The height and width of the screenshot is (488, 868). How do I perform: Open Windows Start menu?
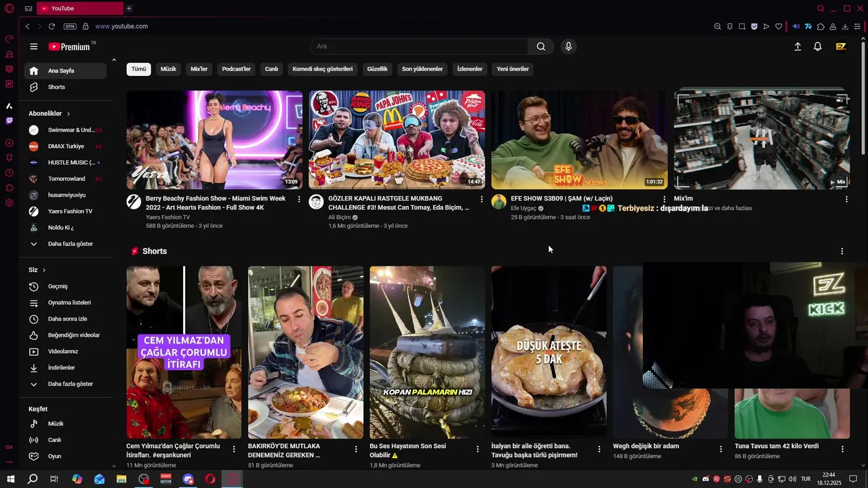pyautogui.click(x=10, y=479)
